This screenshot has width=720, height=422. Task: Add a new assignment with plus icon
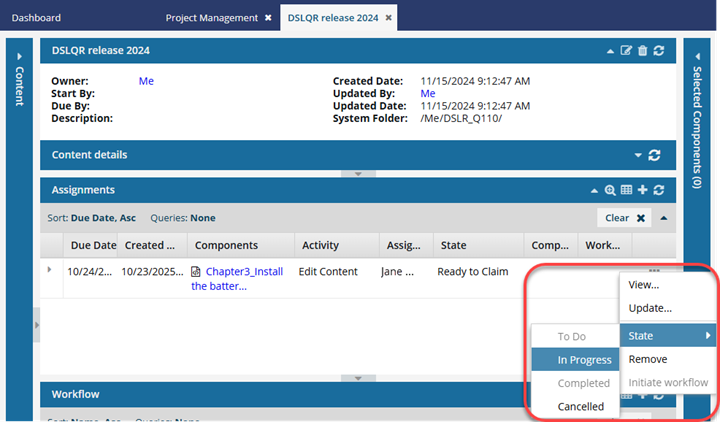642,190
